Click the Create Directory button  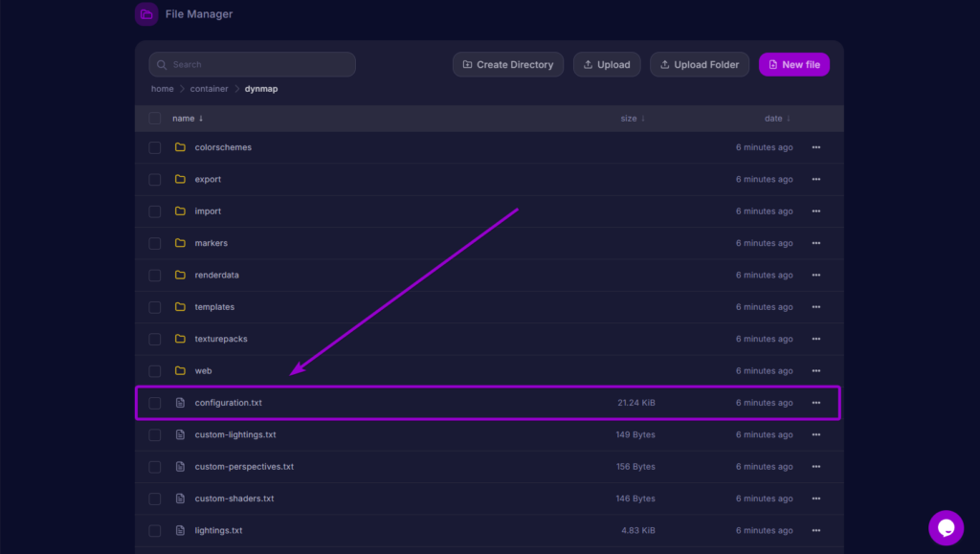[x=508, y=65]
